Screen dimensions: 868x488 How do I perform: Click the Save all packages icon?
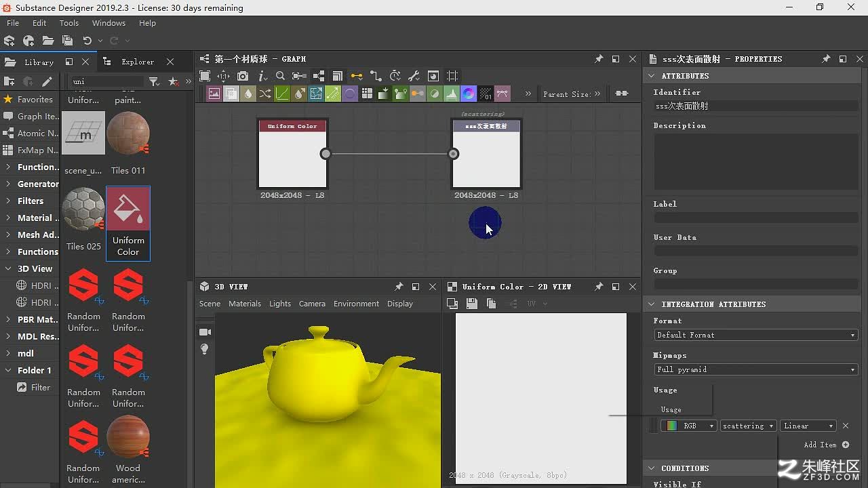(x=67, y=41)
